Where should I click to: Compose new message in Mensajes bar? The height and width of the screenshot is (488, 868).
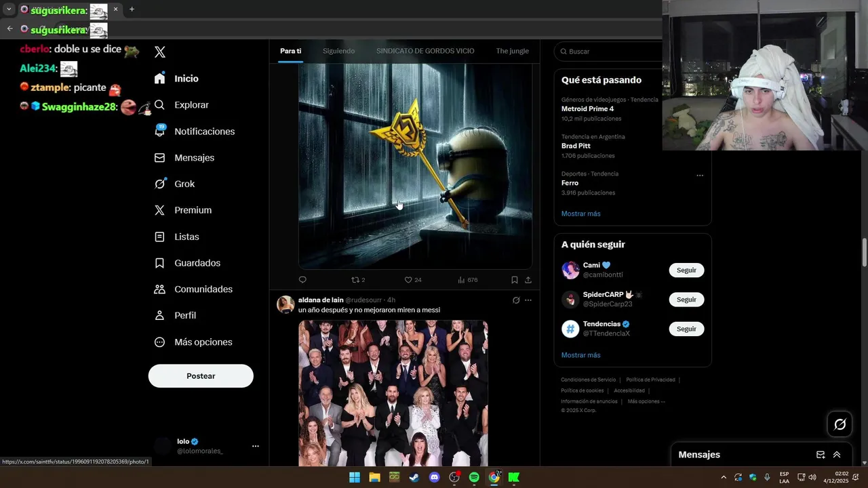pos(821,455)
